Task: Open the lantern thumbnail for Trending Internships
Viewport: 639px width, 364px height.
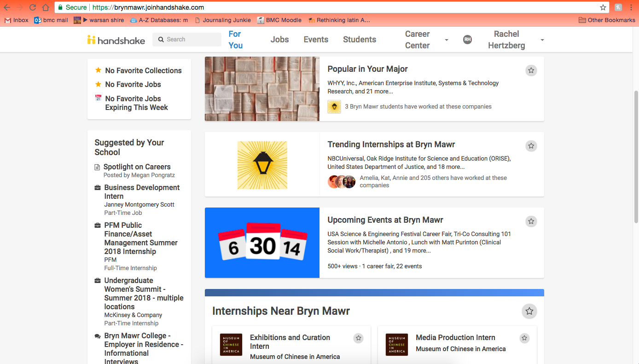Action: coord(262,165)
